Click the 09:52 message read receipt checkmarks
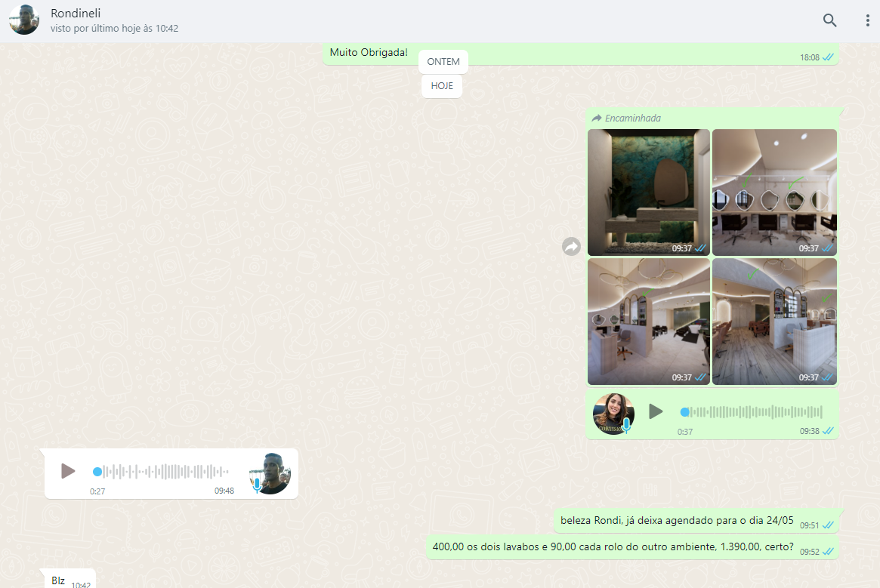The width and height of the screenshot is (880, 588). click(x=828, y=552)
